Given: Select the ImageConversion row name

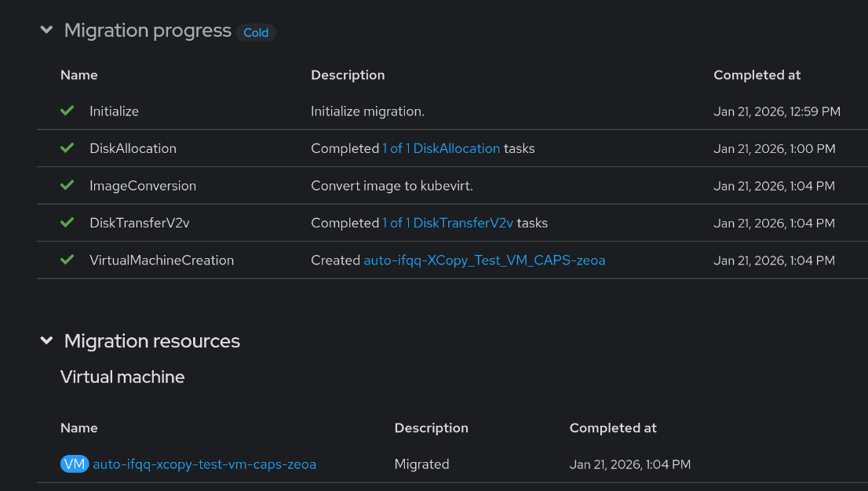Looking at the screenshot, I should pos(143,186).
